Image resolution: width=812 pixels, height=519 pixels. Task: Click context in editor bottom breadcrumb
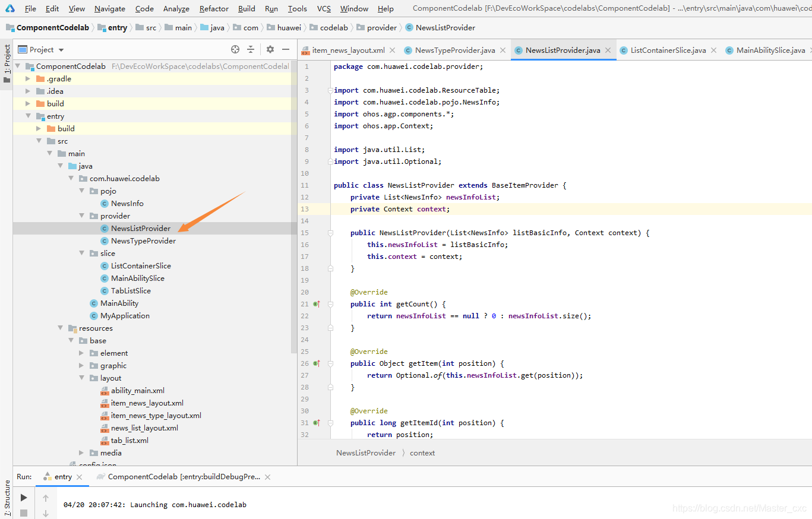(x=422, y=453)
